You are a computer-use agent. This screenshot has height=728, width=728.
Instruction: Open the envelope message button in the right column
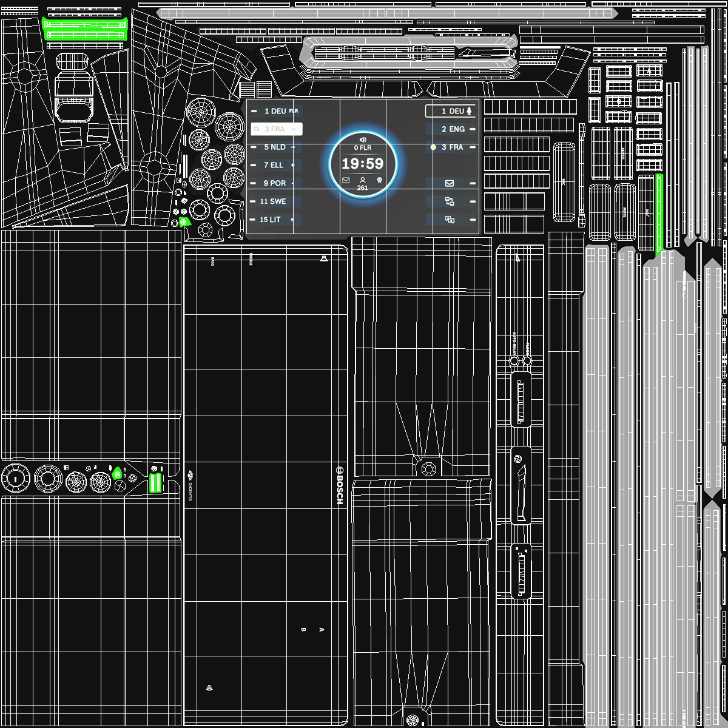tap(450, 183)
